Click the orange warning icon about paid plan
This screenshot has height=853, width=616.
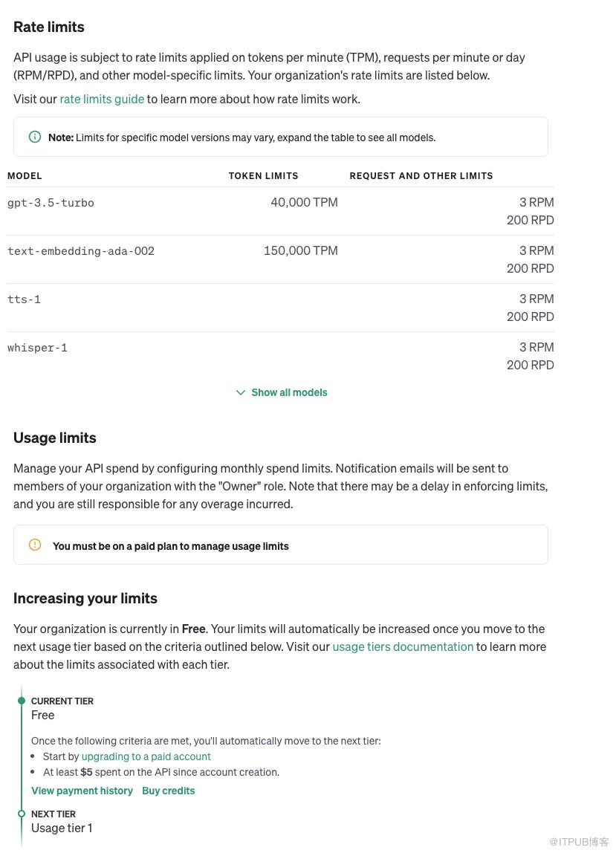pyautogui.click(x=35, y=545)
